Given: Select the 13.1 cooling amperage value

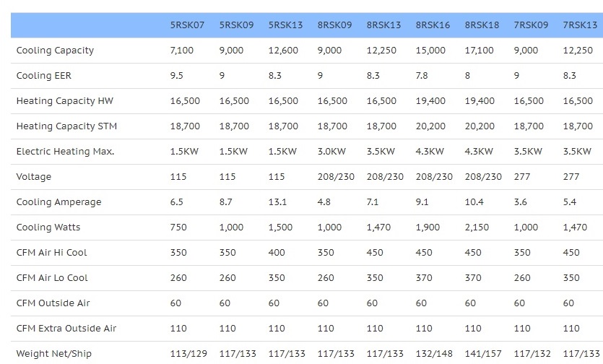Looking at the screenshot, I should tap(277, 202).
